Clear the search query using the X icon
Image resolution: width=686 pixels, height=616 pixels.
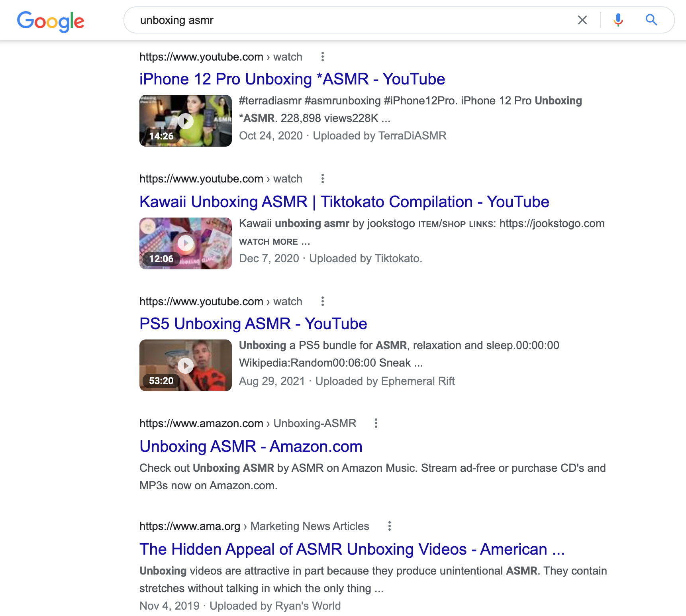click(x=582, y=20)
